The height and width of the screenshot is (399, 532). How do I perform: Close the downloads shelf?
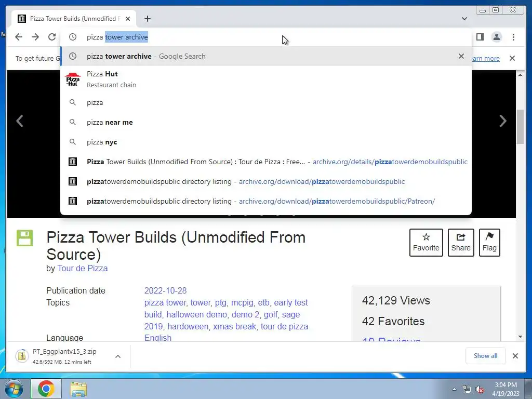(515, 356)
